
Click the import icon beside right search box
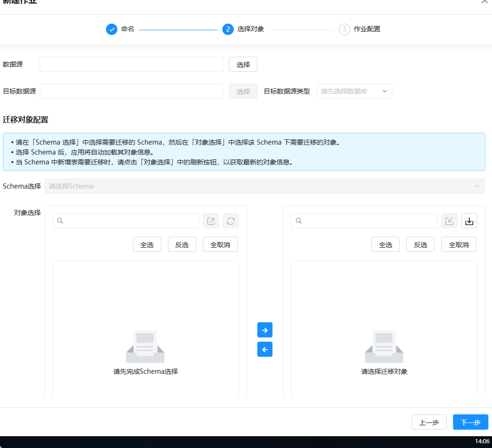pos(449,221)
